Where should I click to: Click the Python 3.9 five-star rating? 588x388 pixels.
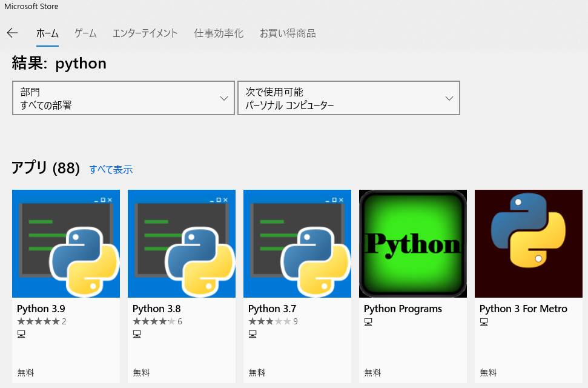(x=38, y=322)
